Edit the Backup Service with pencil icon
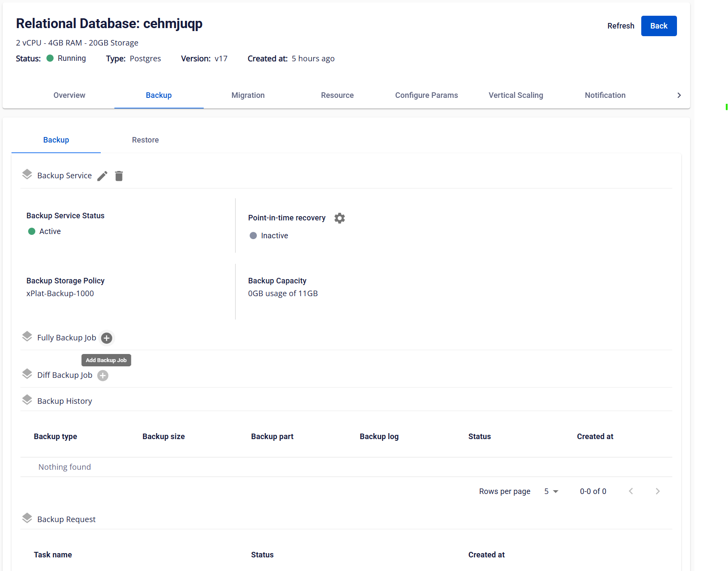The height and width of the screenshot is (571, 728). coord(102,176)
